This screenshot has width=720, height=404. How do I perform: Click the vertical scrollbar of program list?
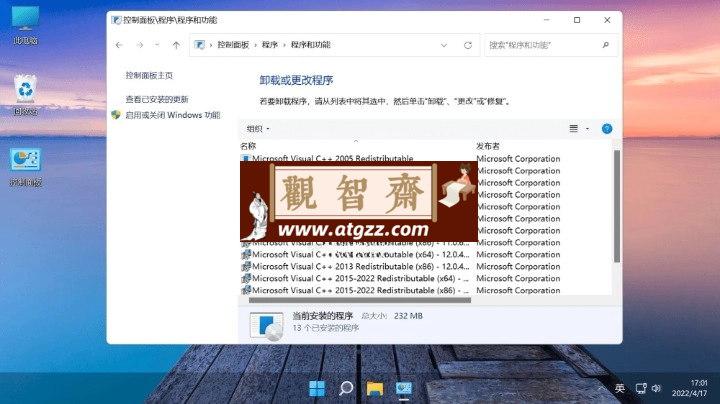click(x=617, y=207)
